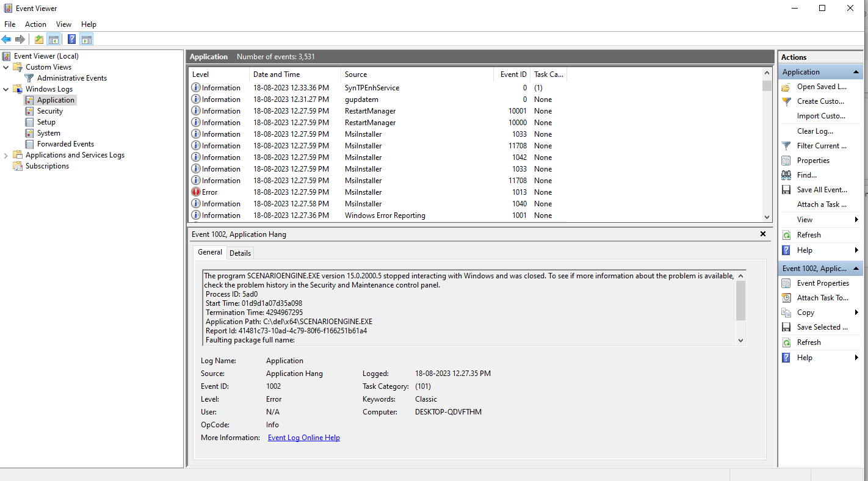The height and width of the screenshot is (481, 868).
Task: Sort events by the Event ID column
Action: click(x=513, y=74)
